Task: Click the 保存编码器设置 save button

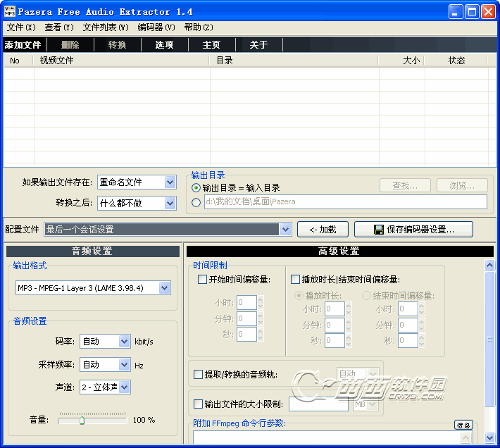Action: point(413,230)
